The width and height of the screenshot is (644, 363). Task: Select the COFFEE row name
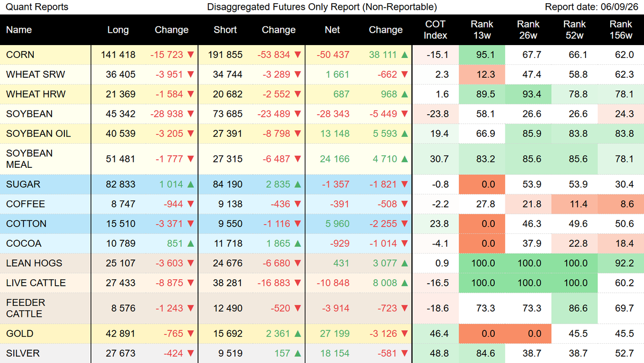[25, 204]
